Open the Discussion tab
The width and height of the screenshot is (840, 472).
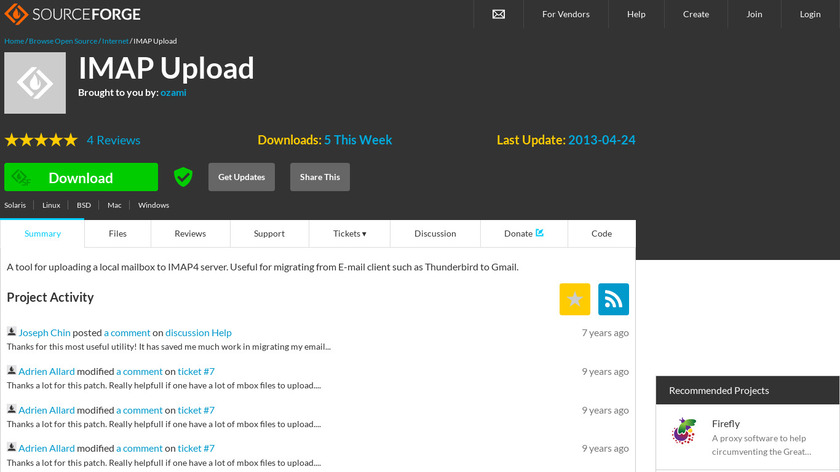[435, 234]
